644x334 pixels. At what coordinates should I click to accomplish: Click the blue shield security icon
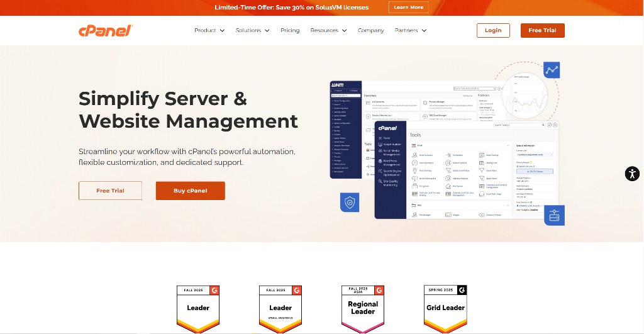350,202
